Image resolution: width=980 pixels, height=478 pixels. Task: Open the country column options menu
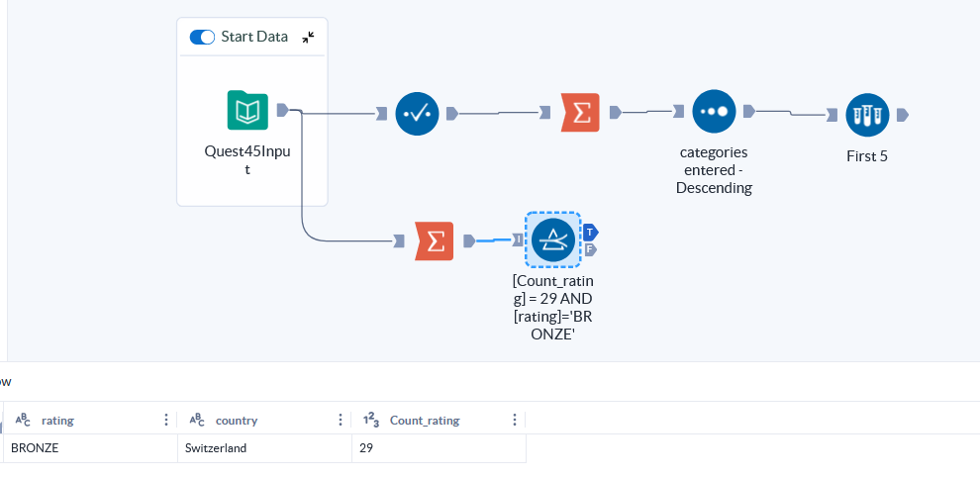pos(341,420)
